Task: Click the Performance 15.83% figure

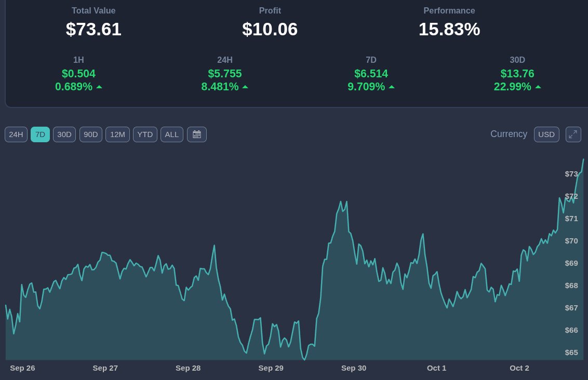Action: point(449,29)
